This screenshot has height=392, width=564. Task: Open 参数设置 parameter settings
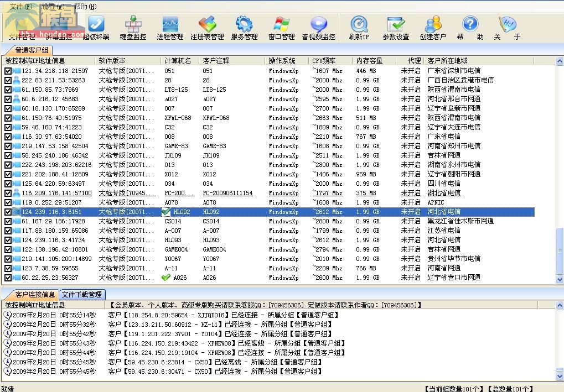[396, 28]
